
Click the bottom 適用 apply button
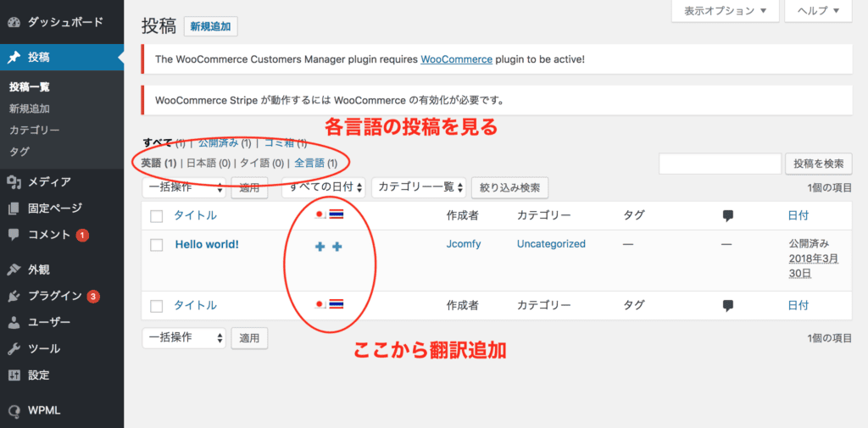click(249, 338)
